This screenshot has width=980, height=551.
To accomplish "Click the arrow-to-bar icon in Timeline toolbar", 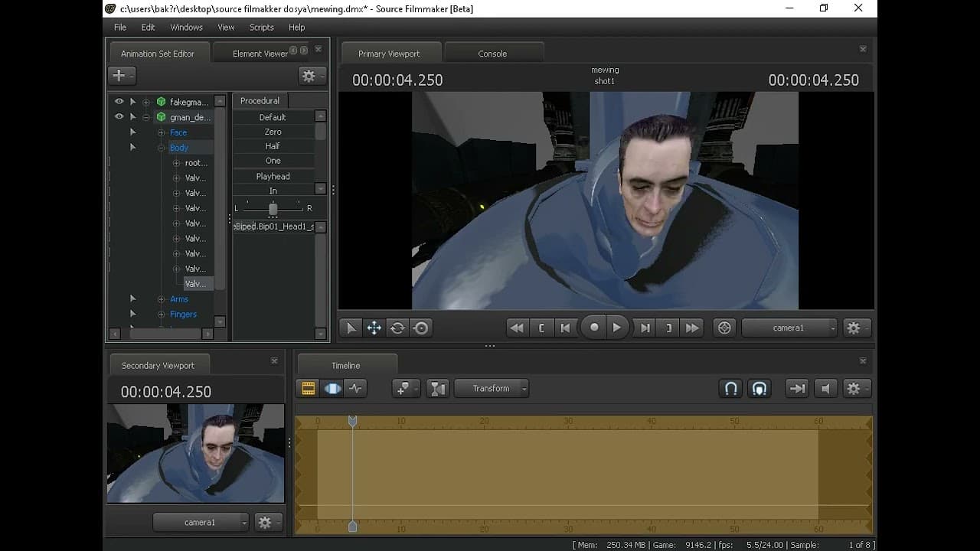I will click(x=797, y=388).
